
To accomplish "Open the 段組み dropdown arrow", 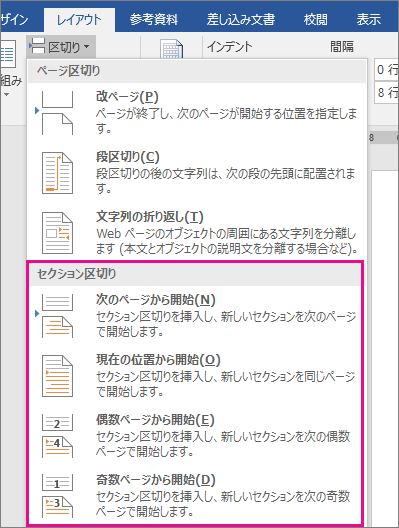I will [x=6, y=95].
